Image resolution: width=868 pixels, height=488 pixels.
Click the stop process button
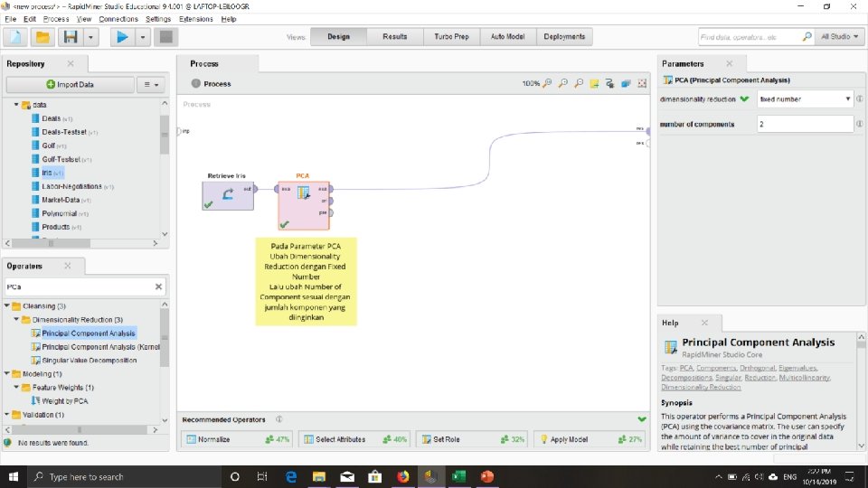tap(166, 37)
